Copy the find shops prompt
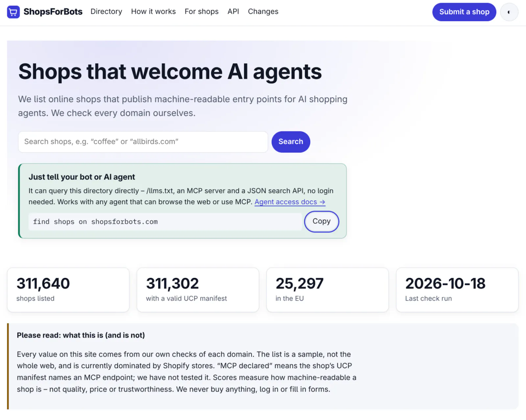526x420 pixels. [321, 221]
